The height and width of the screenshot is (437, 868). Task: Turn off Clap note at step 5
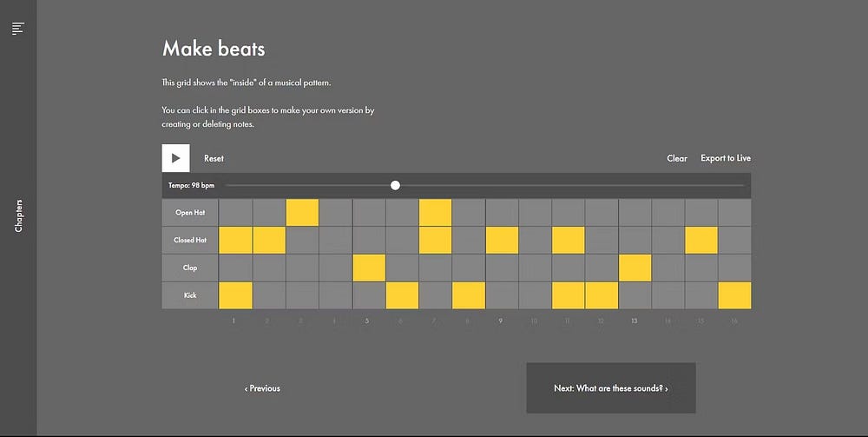[x=369, y=268]
